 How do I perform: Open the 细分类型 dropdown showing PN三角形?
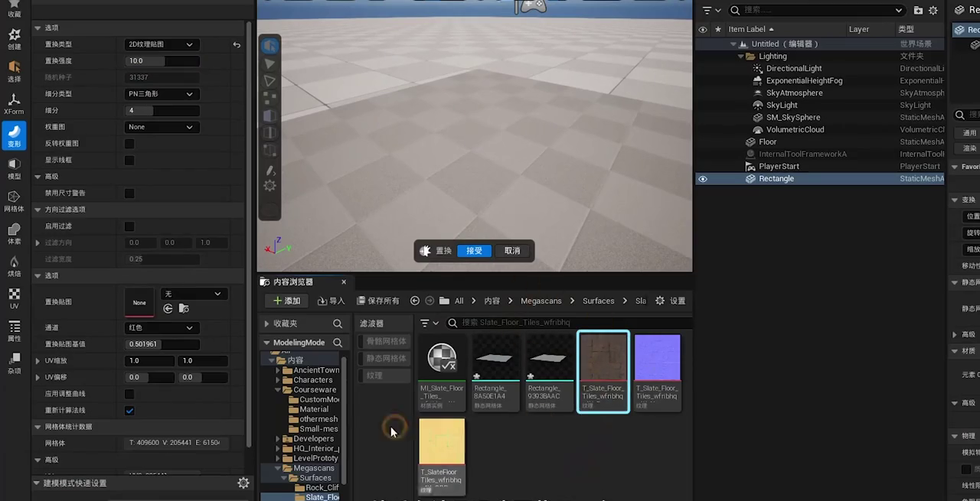point(162,94)
